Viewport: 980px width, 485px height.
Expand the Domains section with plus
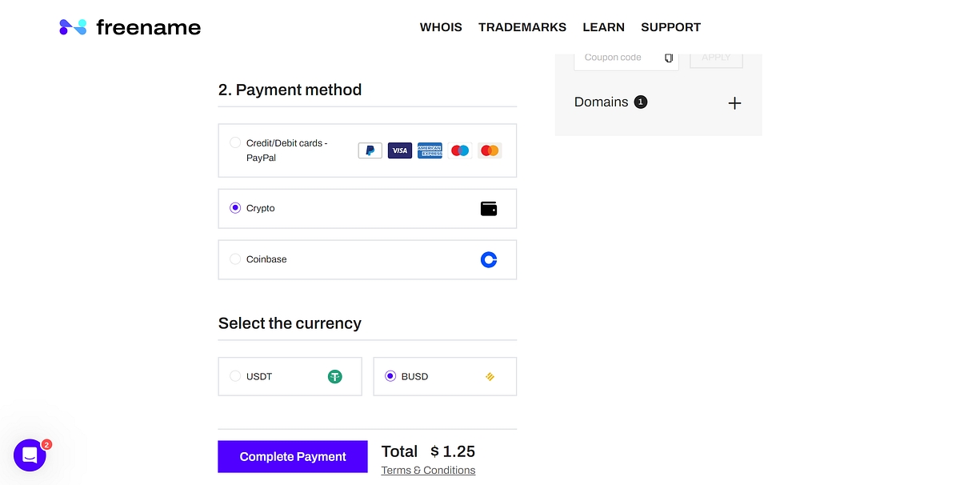pos(734,103)
